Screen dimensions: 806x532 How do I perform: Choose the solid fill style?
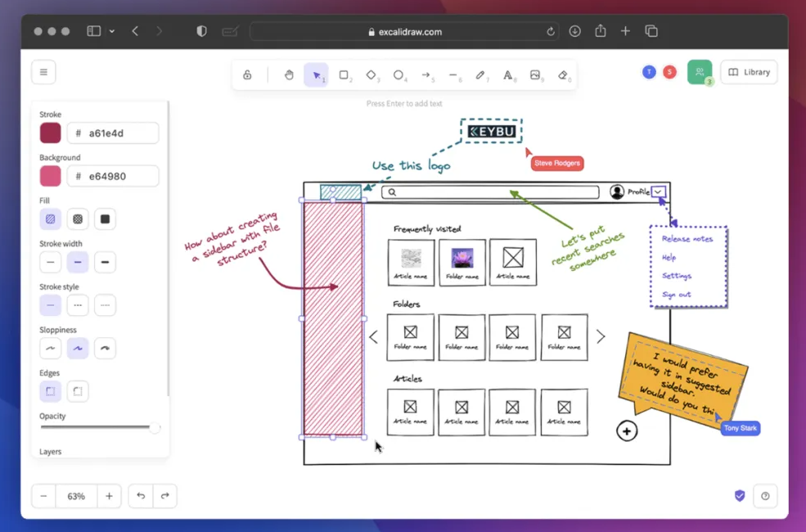(105, 219)
